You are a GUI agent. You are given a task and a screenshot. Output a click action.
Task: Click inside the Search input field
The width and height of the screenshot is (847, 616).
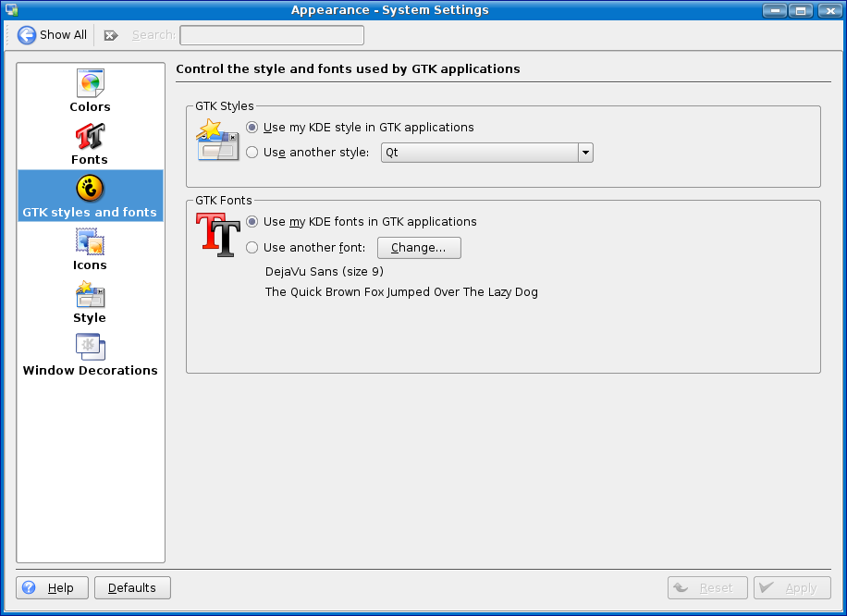(x=271, y=35)
